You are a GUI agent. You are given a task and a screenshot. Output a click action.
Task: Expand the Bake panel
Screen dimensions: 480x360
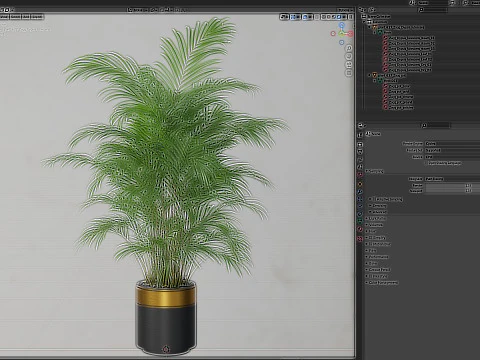coord(372,263)
